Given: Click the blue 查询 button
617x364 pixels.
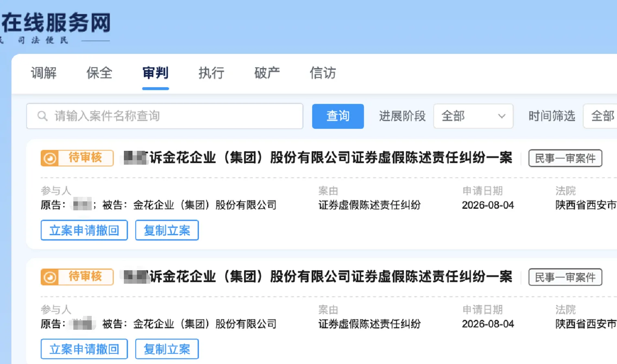Looking at the screenshot, I should point(338,116).
